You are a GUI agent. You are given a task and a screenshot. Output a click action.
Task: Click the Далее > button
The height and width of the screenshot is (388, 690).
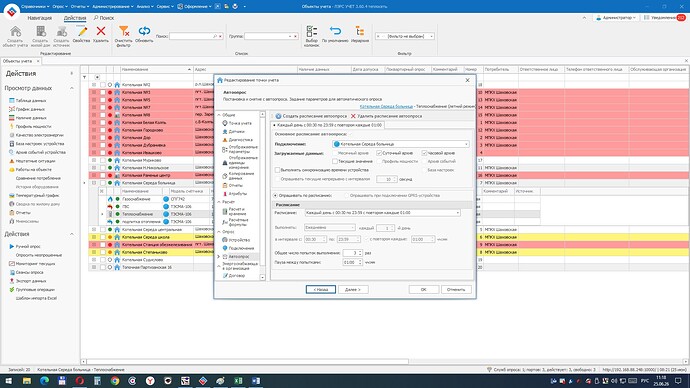(x=353, y=289)
